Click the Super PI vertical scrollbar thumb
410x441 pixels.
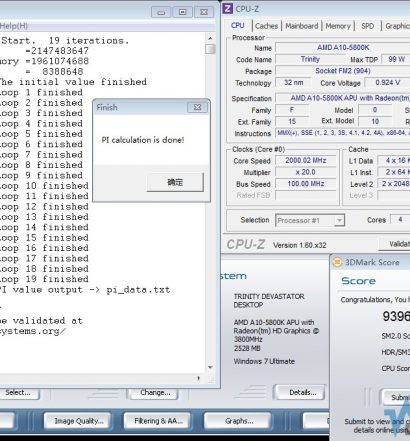click(210, 49)
